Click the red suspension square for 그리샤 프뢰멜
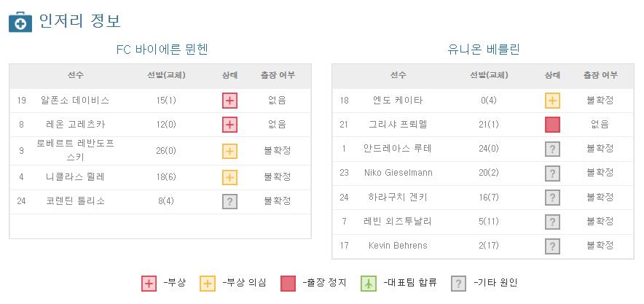The height and width of the screenshot is (304, 644). pyautogui.click(x=552, y=125)
